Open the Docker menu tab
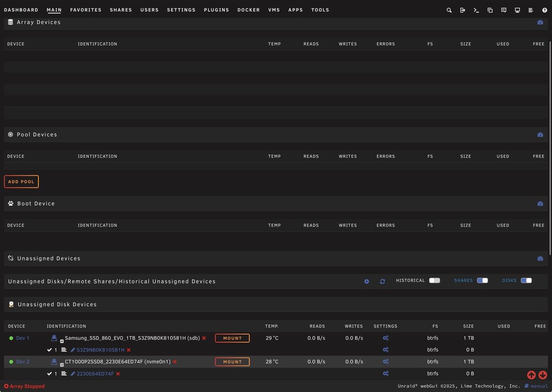This screenshot has height=392, width=552. pos(248,10)
